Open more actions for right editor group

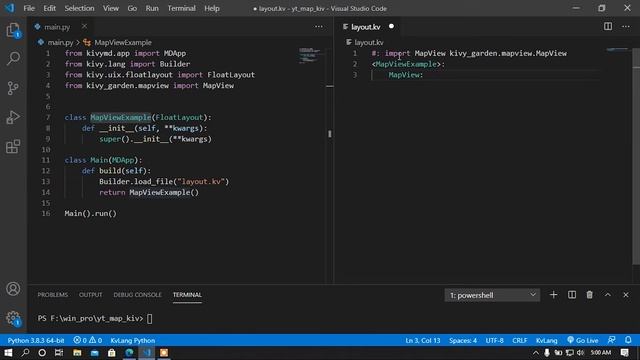626,27
